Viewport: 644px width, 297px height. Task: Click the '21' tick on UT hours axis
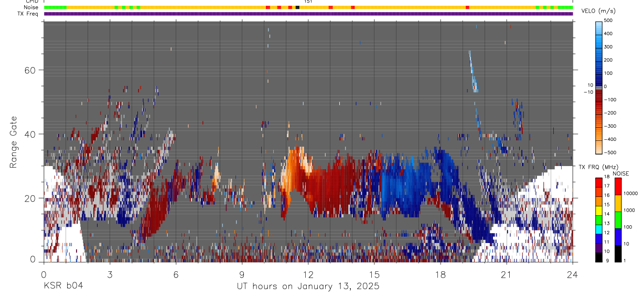pos(507,274)
